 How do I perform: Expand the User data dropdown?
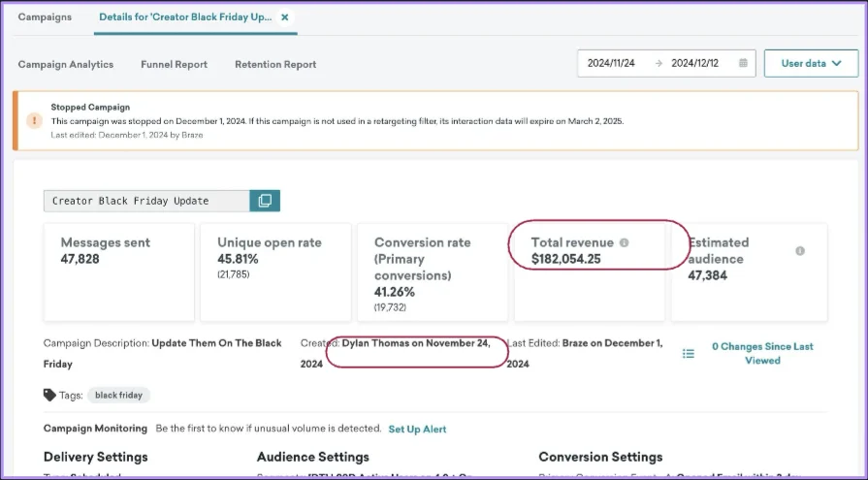[811, 63]
